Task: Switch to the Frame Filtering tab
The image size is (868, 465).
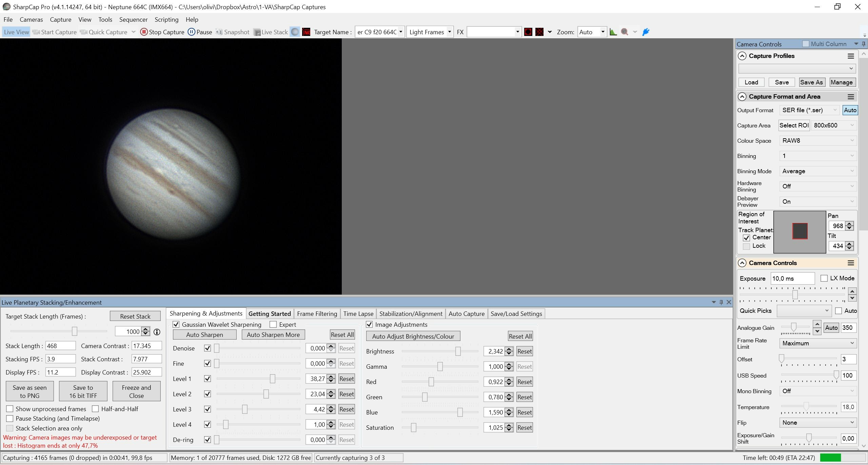Action: pos(317,314)
